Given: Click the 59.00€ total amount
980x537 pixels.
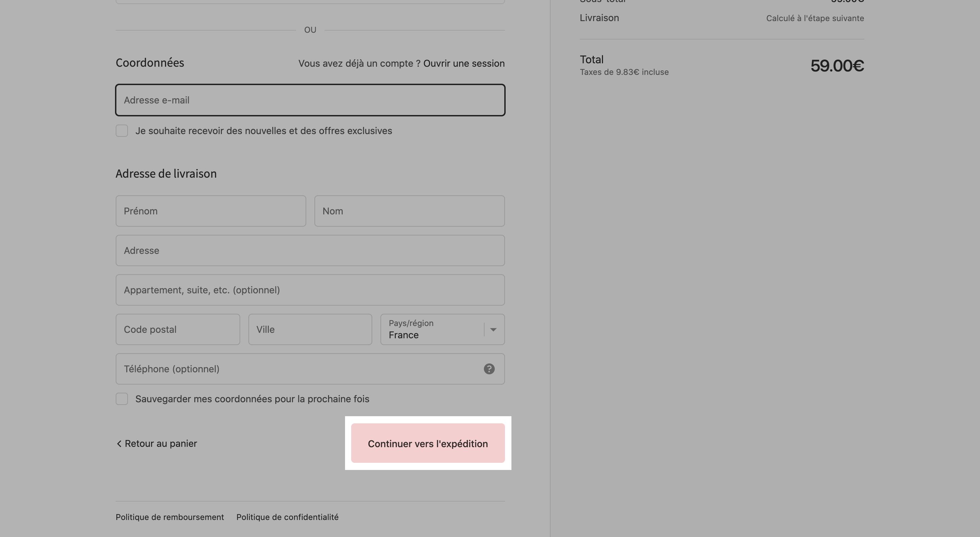Looking at the screenshot, I should tap(837, 66).
